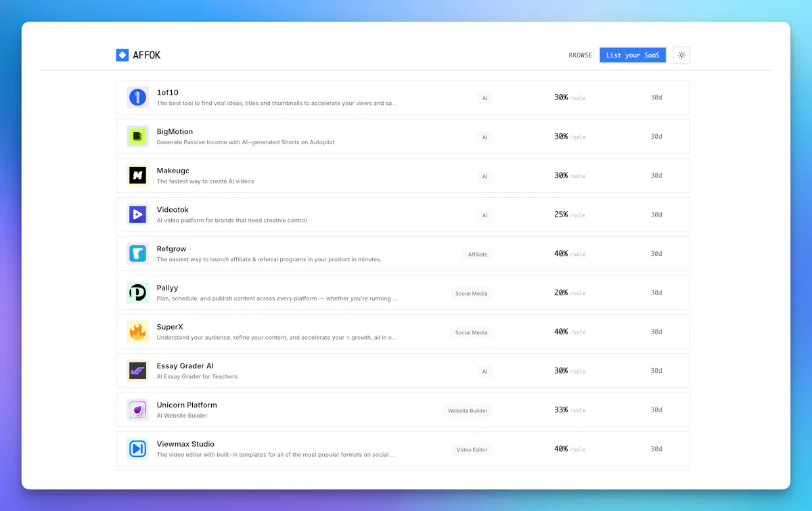Click the AFFOK brand name text
This screenshot has height=511, width=812.
coord(147,55)
